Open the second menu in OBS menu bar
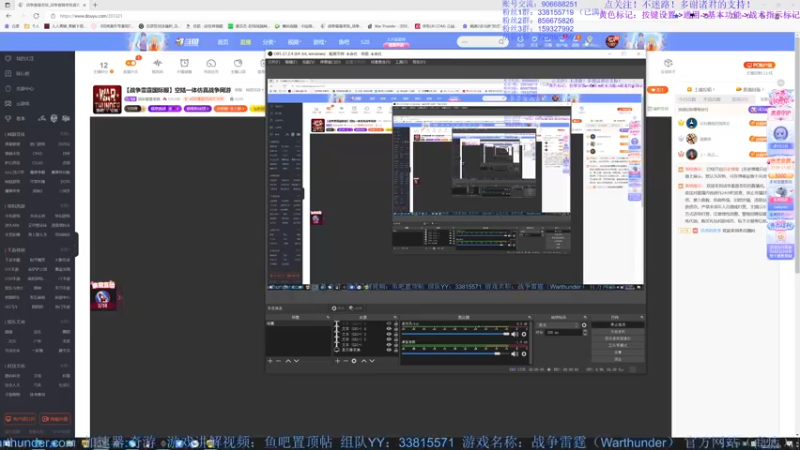800x450 pixels. click(291, 62)
